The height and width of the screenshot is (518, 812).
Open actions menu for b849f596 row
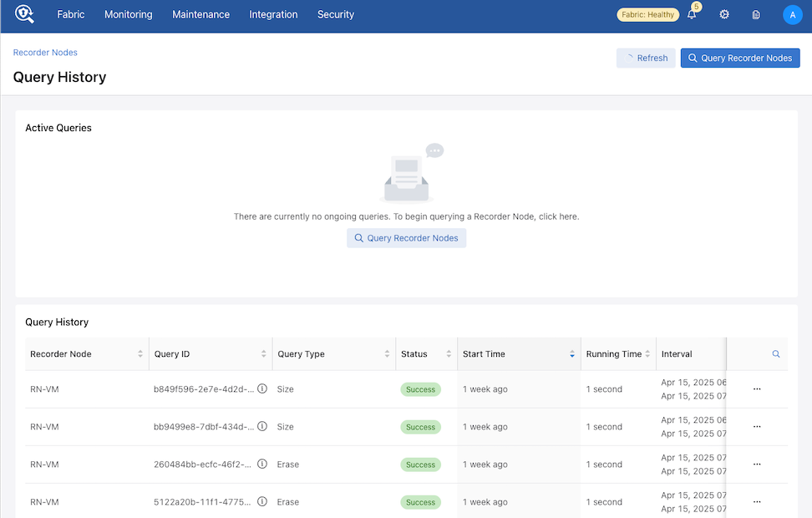point(757,388)
